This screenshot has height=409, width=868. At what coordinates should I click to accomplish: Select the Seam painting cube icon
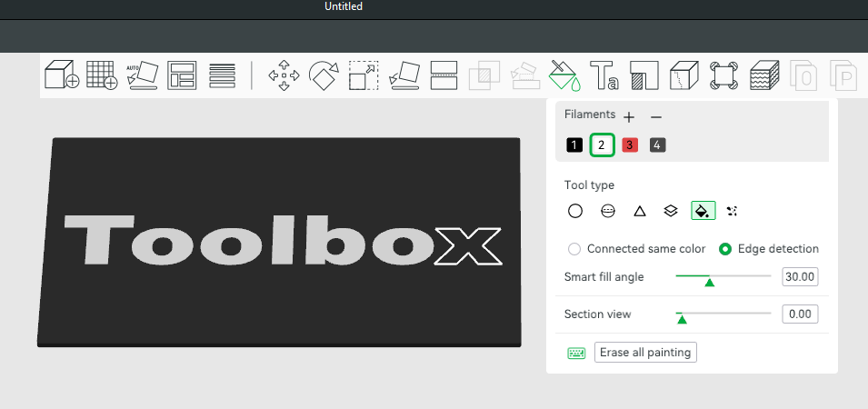pos(684,75)
